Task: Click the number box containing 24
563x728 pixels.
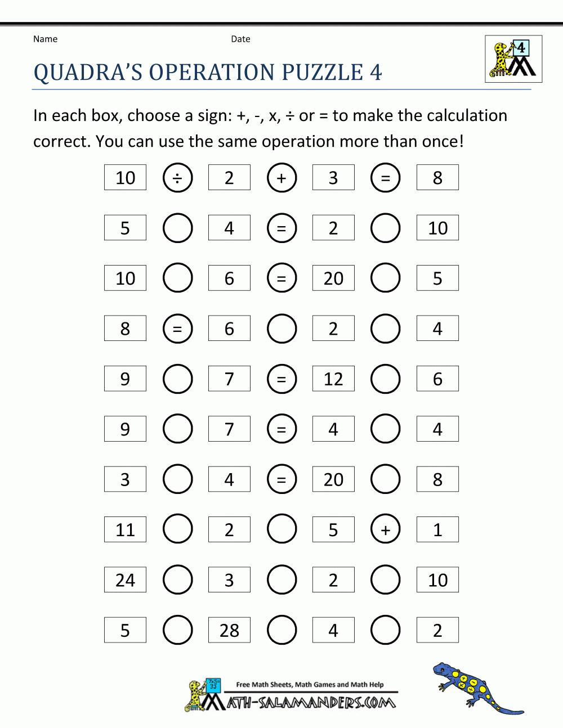Action: click(x=125, y=580)
